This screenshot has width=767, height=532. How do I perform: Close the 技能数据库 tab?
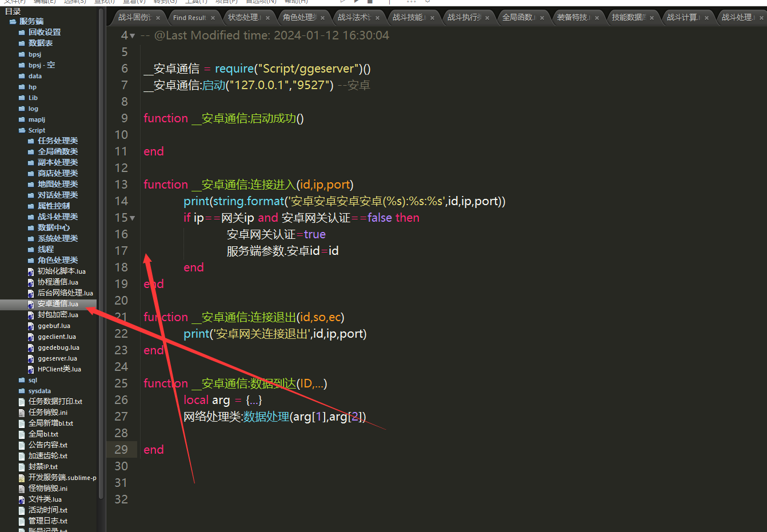652,18
